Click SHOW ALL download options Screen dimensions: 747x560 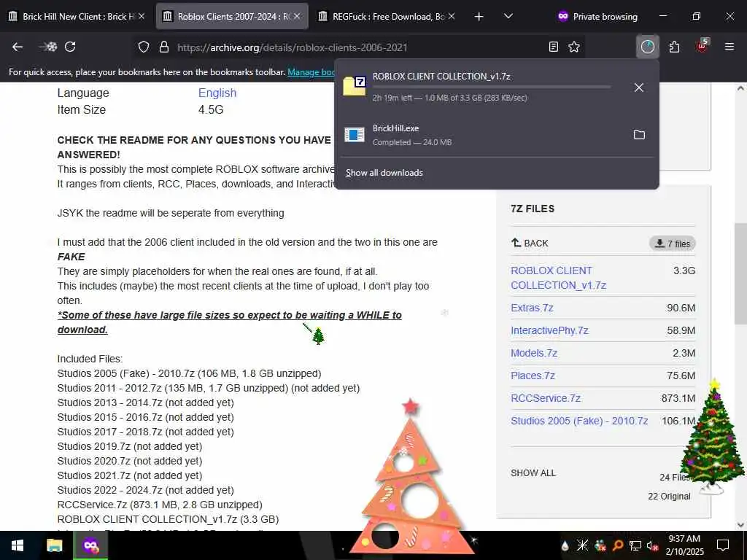533,472
